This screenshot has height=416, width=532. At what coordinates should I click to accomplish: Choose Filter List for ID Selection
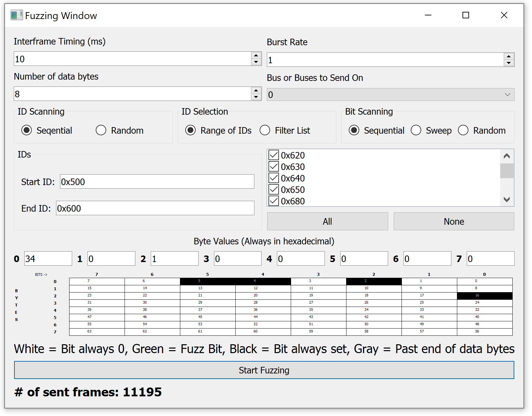[265, 130]
